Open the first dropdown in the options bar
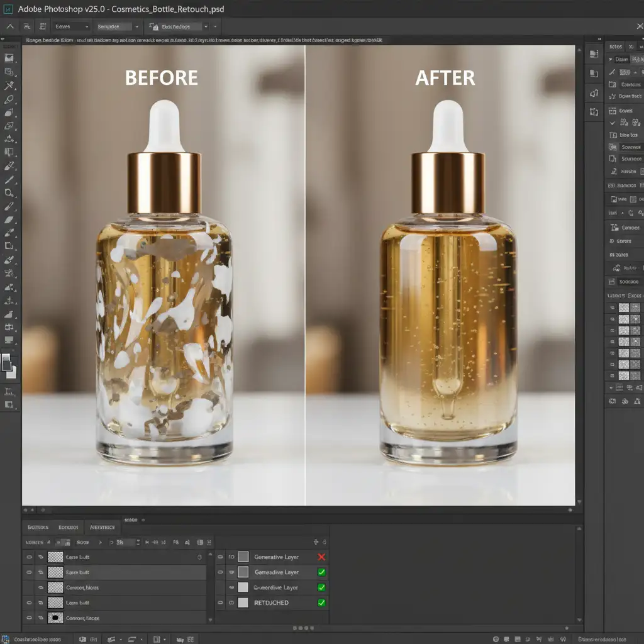 click(71, 27)
